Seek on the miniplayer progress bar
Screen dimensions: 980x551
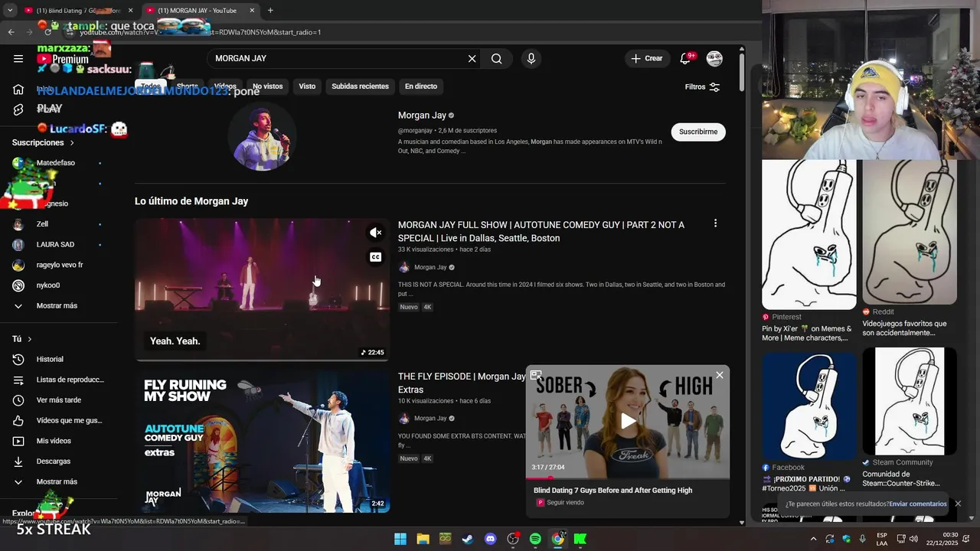(x=628, y=478)
